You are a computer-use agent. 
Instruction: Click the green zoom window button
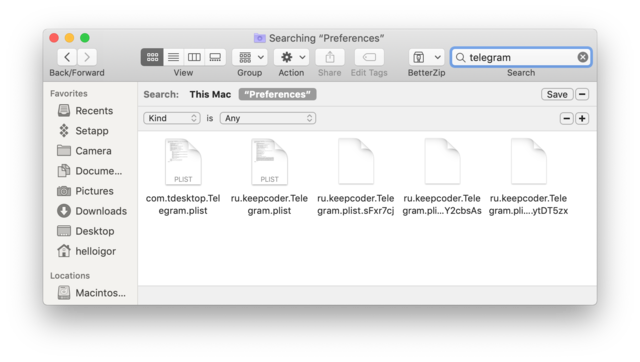[x=85, y=38]
